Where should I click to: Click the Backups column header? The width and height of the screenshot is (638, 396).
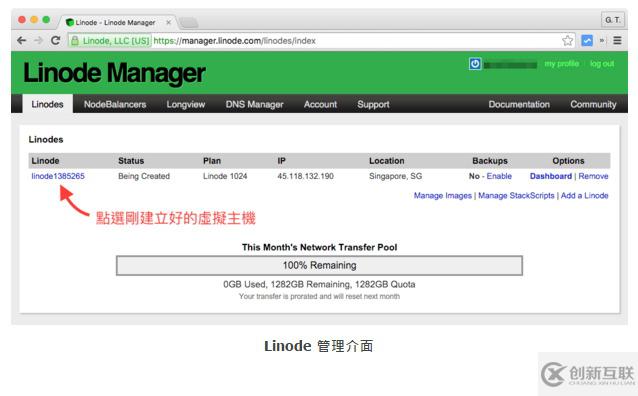point(490,161)
